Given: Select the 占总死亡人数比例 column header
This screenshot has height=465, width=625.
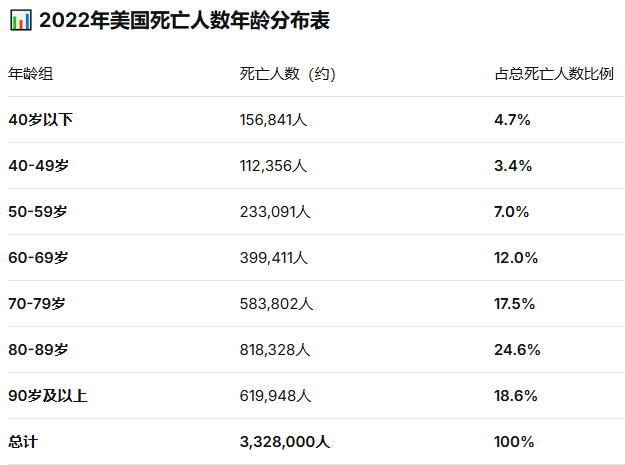Looking at the screenshot, I should [x=553, y=74].
